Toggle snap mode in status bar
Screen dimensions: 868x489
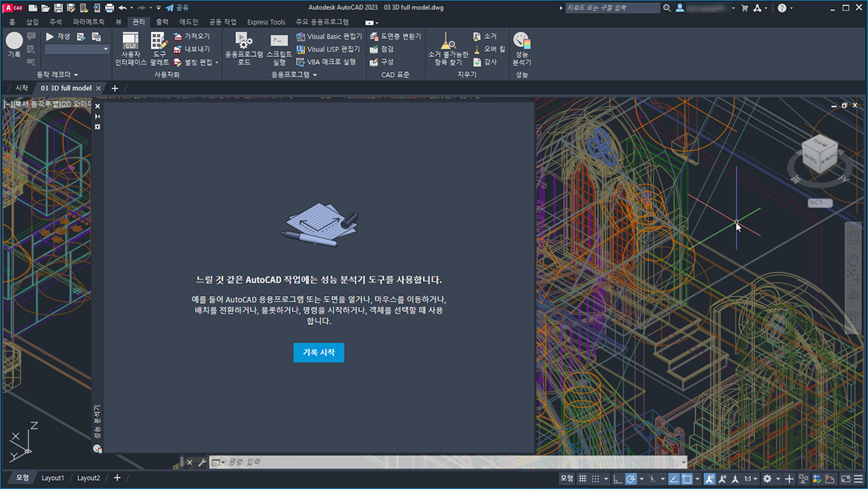tap(595, 478)
